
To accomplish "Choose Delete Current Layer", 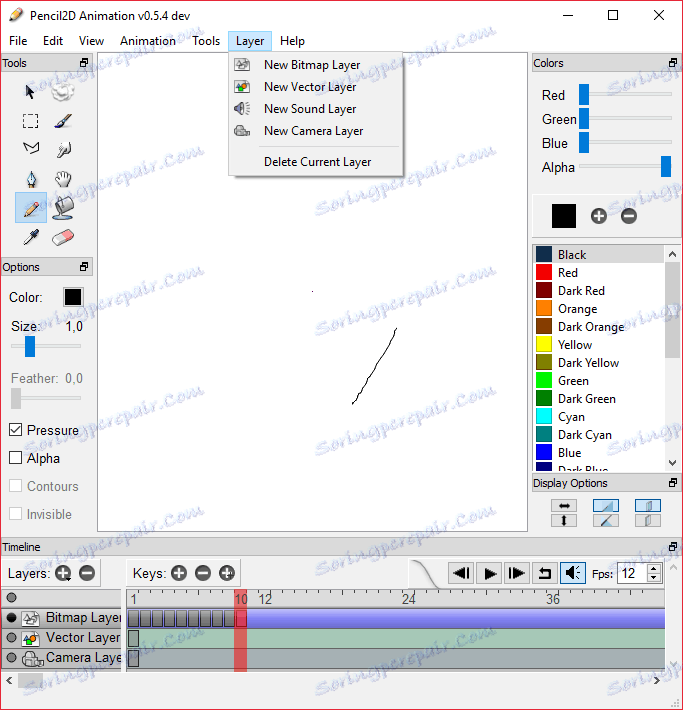I will [x=316, y=162].
